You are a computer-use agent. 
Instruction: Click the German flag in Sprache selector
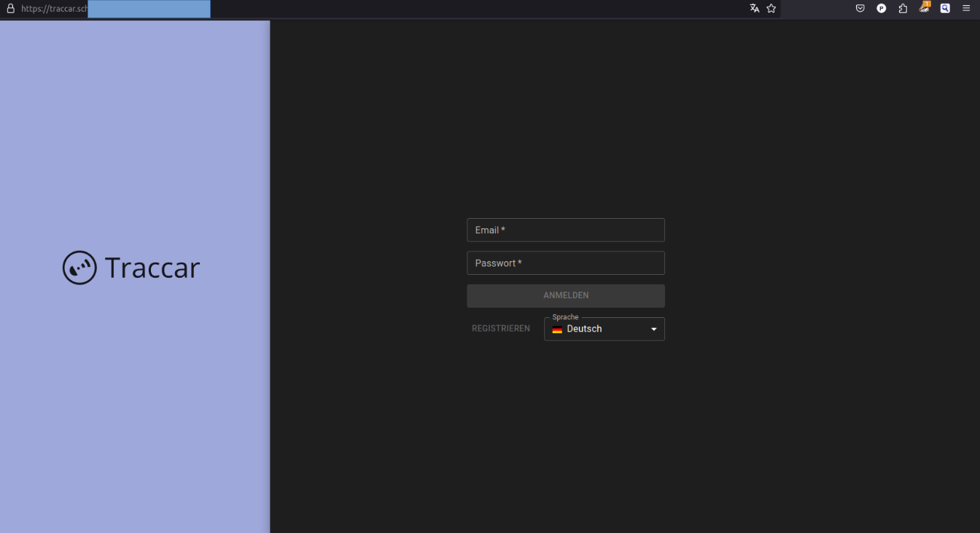pos(557,330)
